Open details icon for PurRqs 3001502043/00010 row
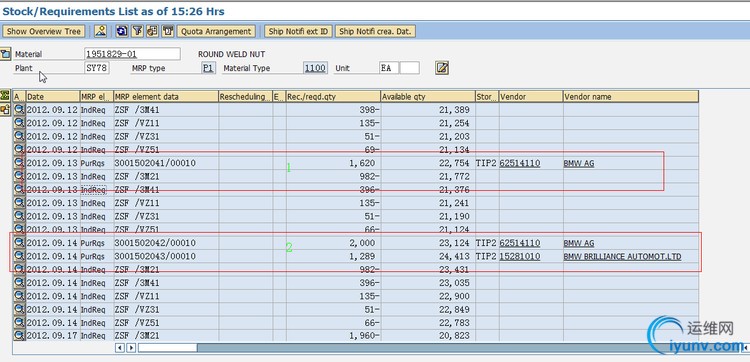750x362 pixels. point(19,256)
